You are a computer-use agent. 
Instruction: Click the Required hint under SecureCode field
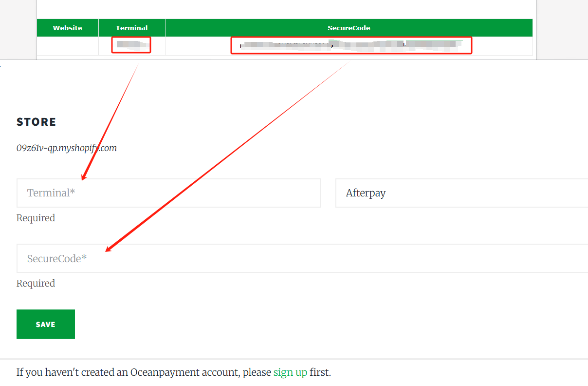pyautogui.click(x=36, y=283)
